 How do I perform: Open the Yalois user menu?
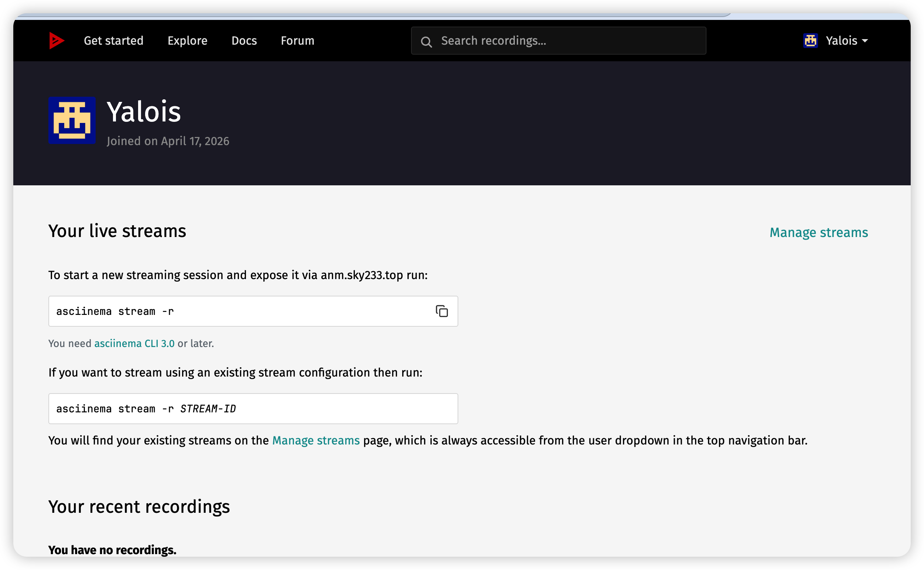[x=841, y=41]
